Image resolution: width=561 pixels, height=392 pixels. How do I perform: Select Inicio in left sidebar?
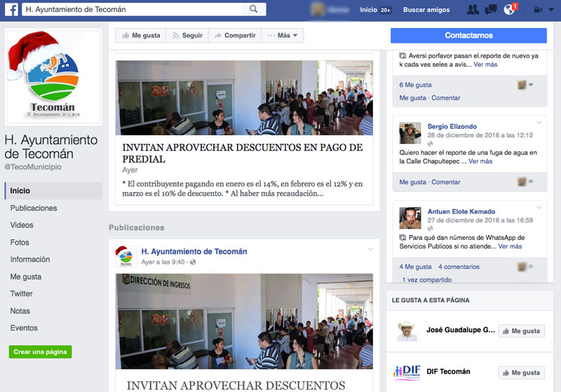pyautogui.click(x=53, y=191)
